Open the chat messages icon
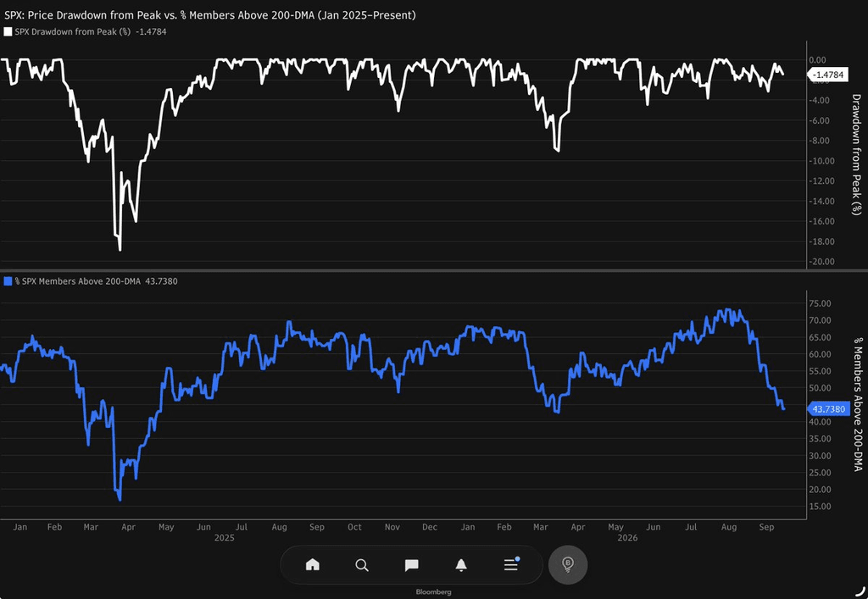Screen dimensions: 868x599 (411, 565)
